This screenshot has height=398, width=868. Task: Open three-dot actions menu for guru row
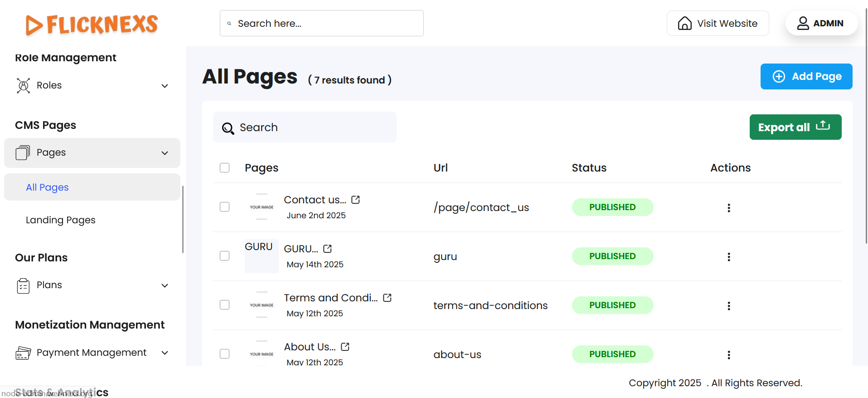[728, 257]
